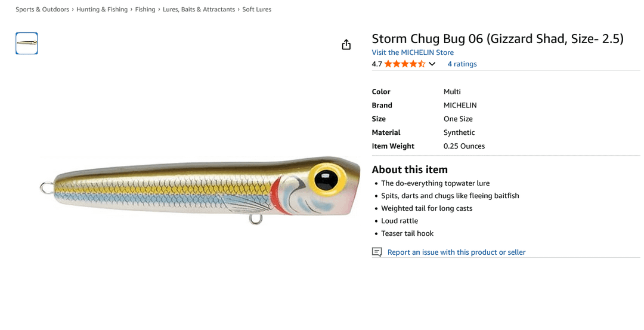The height and width of the screenshot is (330, 644).
Task: Click the share icon above the product image
Action: coord(346,45)
